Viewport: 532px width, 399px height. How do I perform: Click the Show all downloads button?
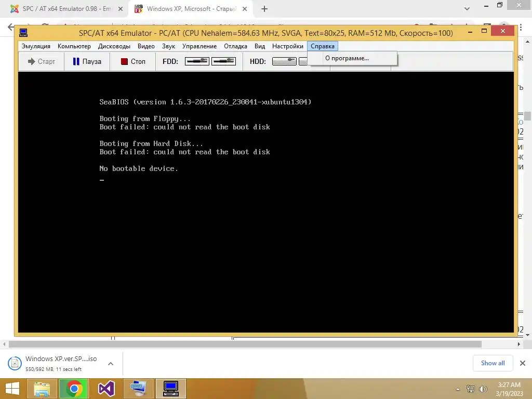493,363
